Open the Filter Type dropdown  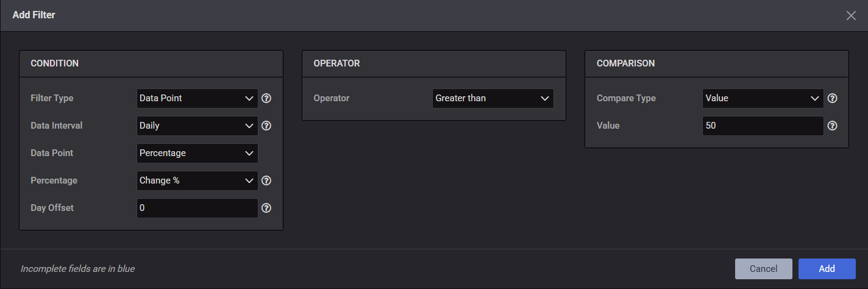tap(197, 98)
